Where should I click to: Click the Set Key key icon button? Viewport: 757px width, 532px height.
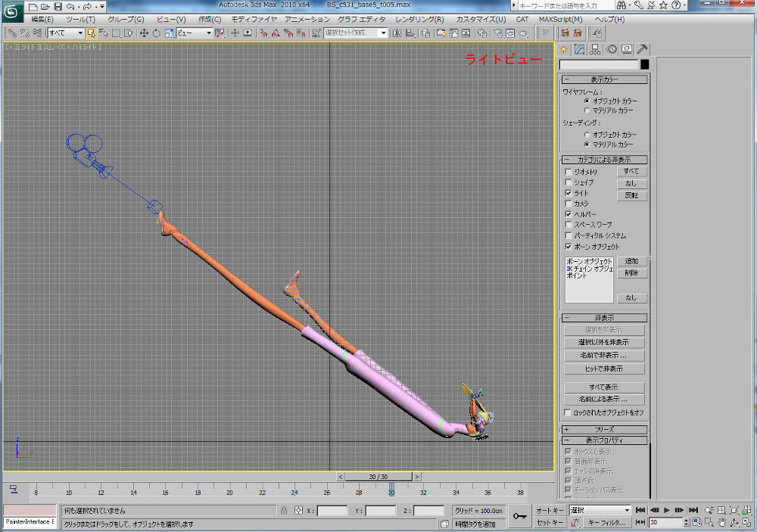[x=519, y=516]
